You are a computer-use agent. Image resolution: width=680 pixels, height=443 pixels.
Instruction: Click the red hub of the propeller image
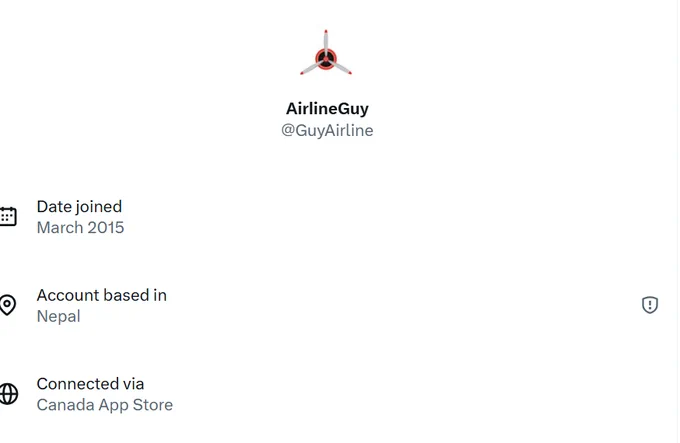(326, 59)
